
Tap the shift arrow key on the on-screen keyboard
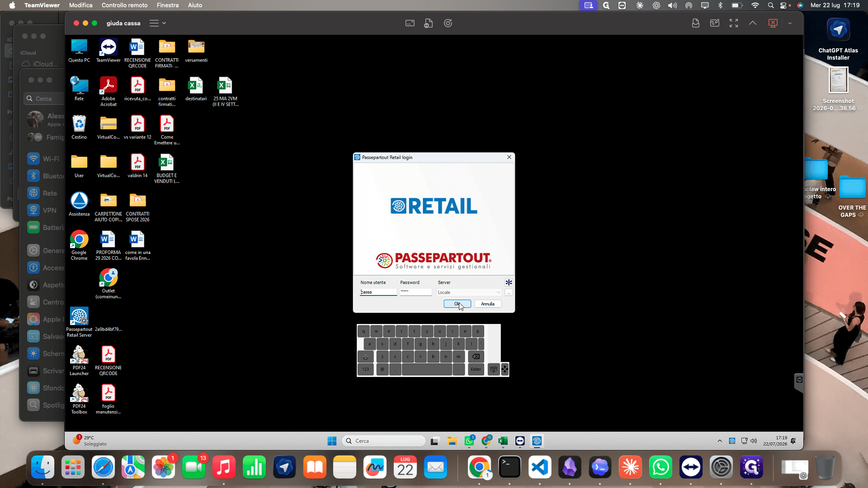click(365, 357)
